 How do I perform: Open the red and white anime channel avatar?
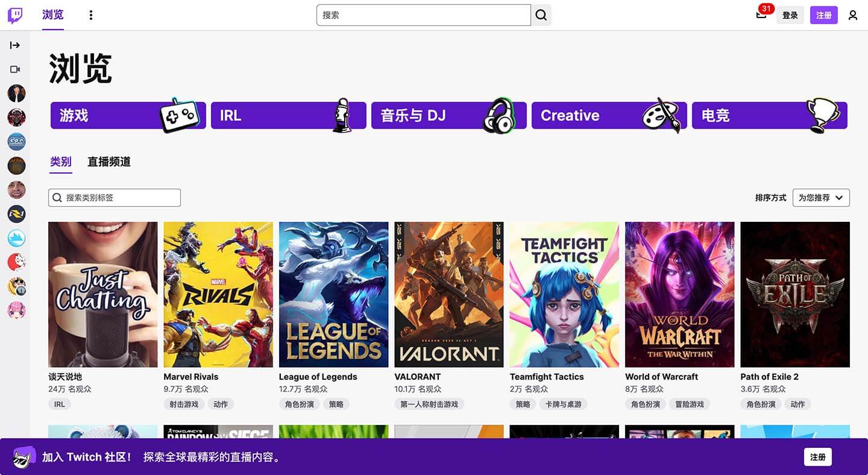16,262
